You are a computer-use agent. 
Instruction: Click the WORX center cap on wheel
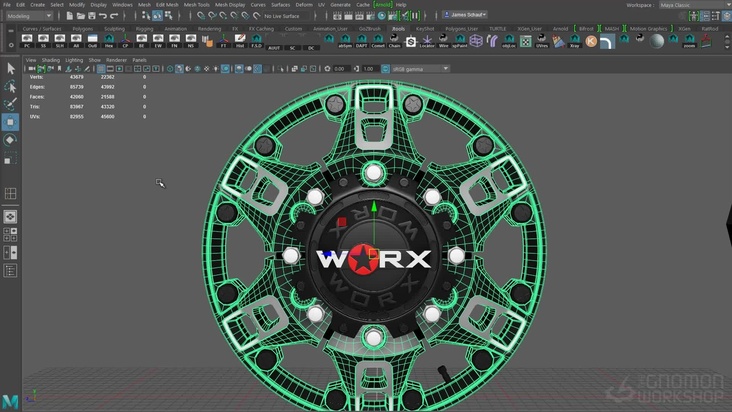373,260
